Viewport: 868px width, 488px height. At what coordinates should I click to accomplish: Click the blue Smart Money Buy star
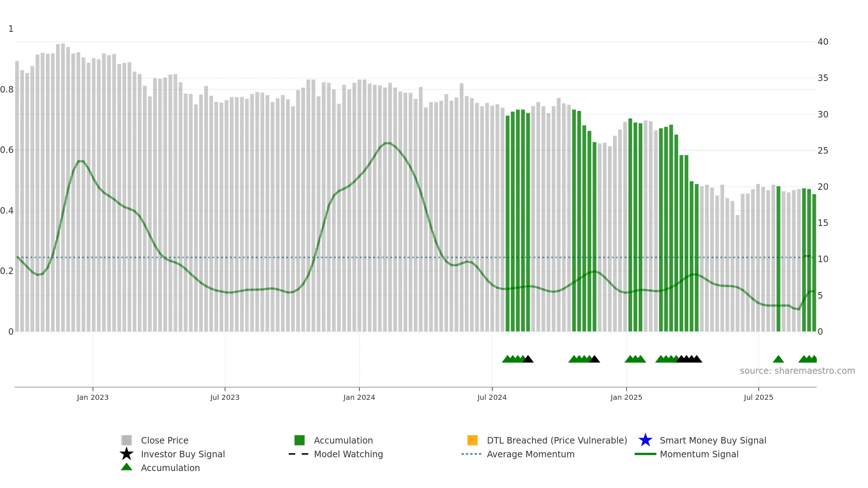(645, 440)
